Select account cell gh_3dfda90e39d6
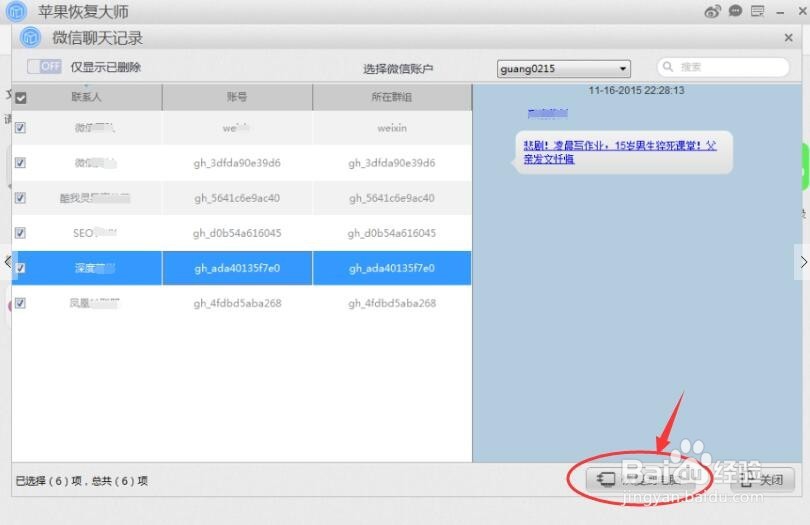Viewport: 810px width, 525px height. pyautogui.click(x=237, y=163)
